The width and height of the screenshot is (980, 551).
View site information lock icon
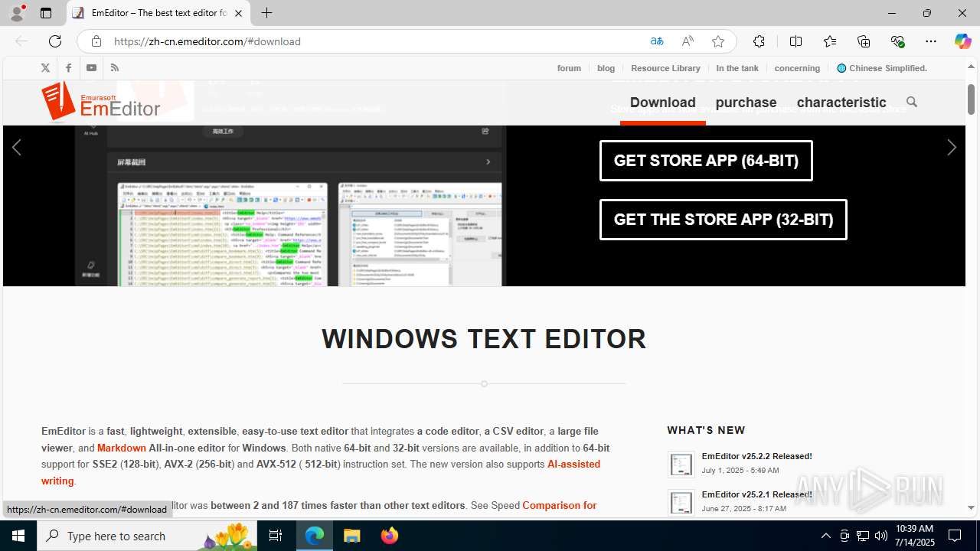pyautogui.click(x=96, y=41)
